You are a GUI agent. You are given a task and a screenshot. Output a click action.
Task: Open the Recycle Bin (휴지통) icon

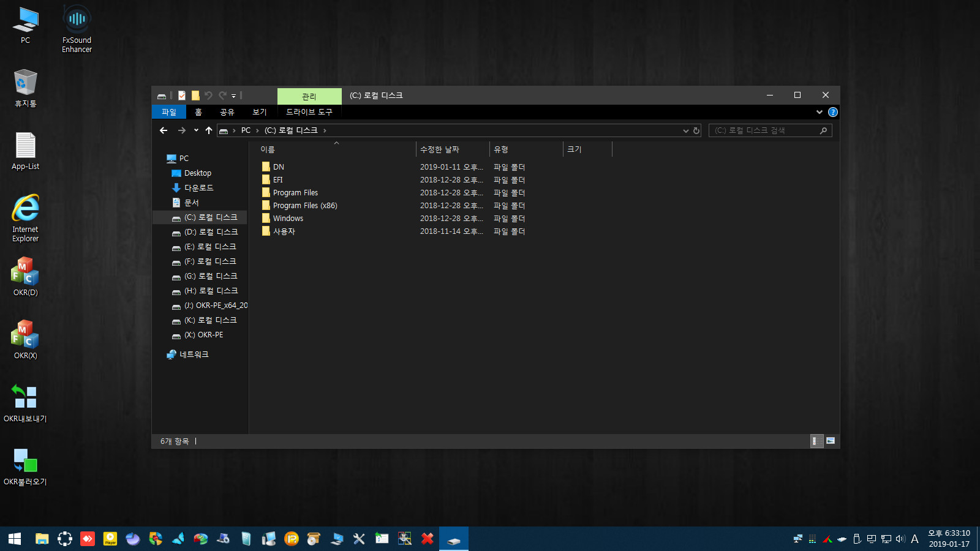click(25, 88)
